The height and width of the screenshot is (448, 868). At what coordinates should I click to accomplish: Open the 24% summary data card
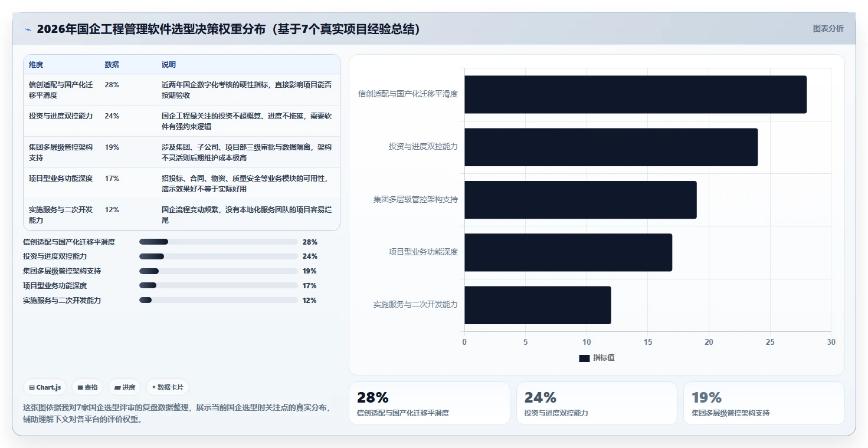click(x=597, y=403)
